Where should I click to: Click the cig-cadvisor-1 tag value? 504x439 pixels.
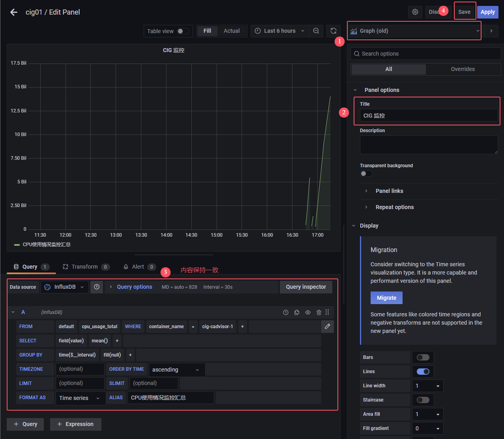(217, 327)
